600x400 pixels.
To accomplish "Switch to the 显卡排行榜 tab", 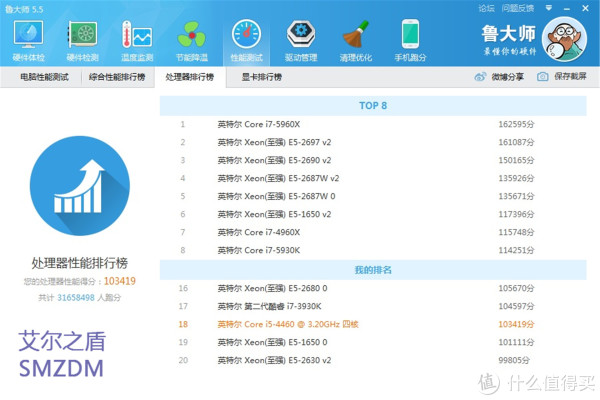I will pyautogui.click(x=262, y=77).
